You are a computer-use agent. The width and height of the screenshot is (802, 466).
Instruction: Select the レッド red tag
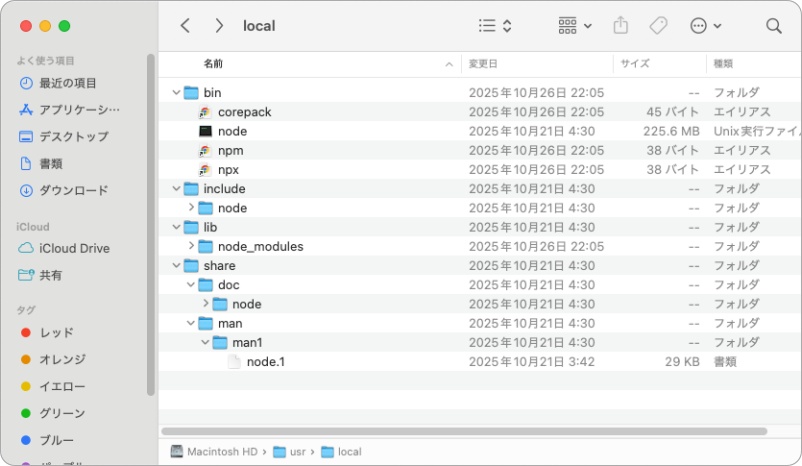click(56, 332)
